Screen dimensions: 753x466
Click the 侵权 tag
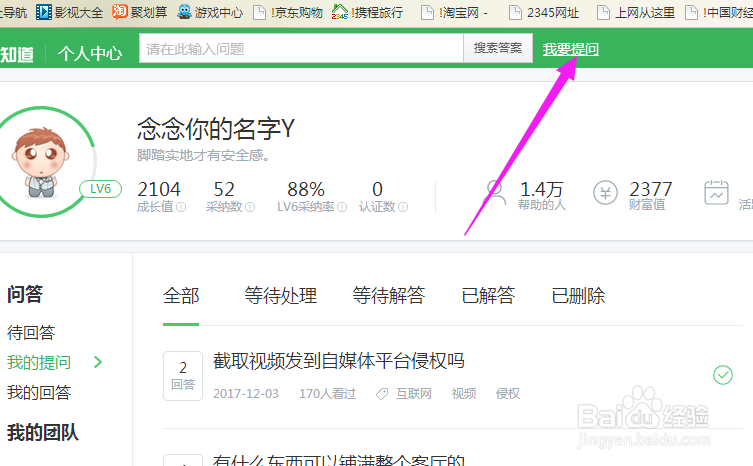[508, 394]
